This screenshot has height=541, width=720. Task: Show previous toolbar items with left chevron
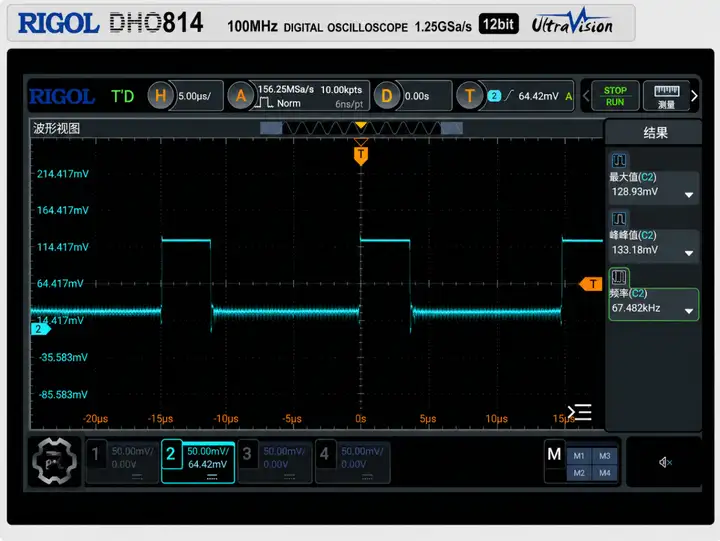586,96
